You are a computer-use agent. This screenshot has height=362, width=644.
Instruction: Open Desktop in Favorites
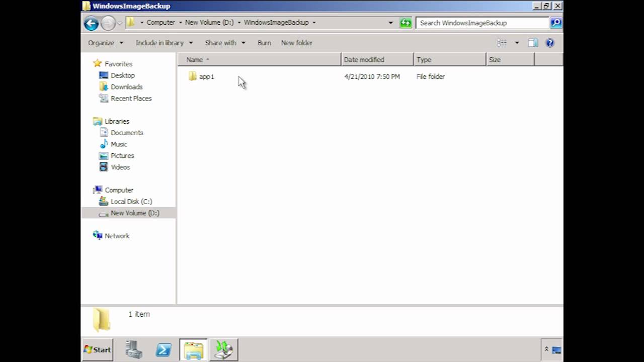click(x=123, y=75)
